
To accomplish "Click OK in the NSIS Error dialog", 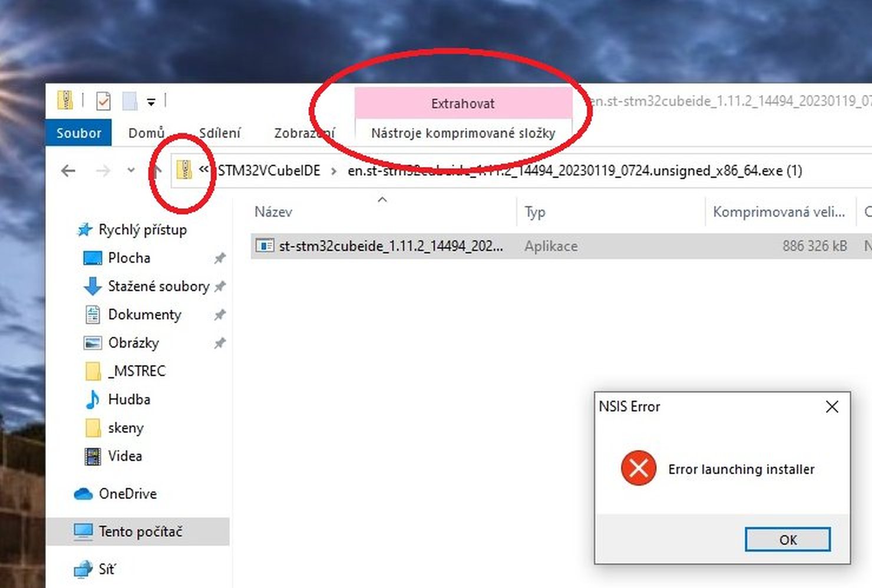I will (x=788, y=540).
